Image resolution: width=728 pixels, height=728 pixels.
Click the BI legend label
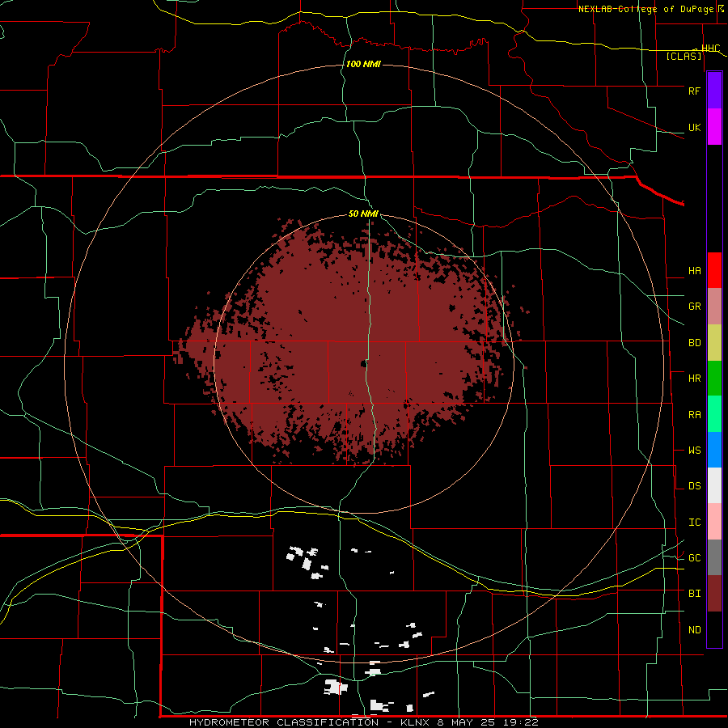tap(694, 594)
